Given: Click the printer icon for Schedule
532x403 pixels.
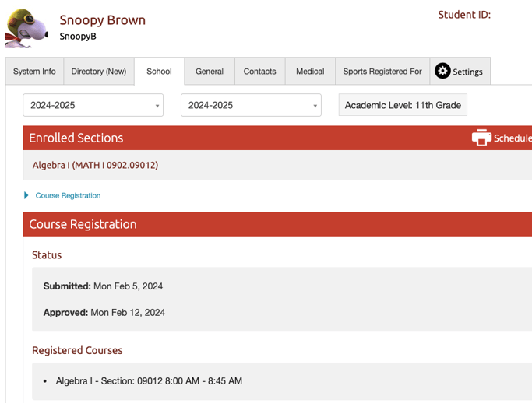Looking at the screenshot, I should click(481, 138).
